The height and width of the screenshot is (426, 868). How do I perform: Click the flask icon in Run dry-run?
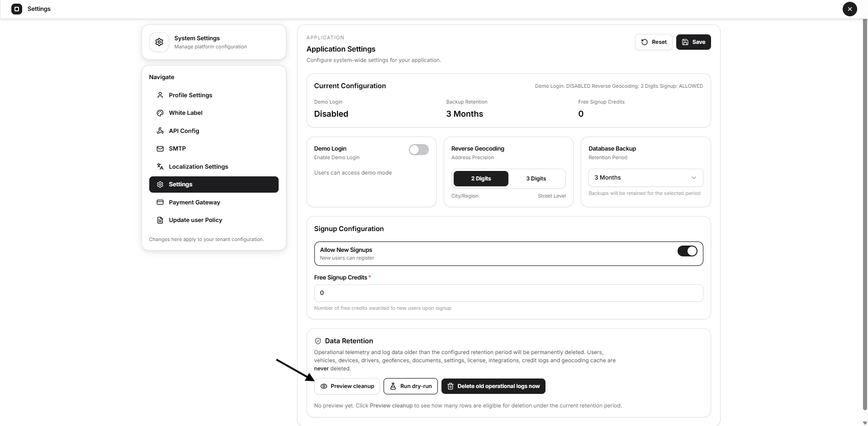(x=393, y=386)
